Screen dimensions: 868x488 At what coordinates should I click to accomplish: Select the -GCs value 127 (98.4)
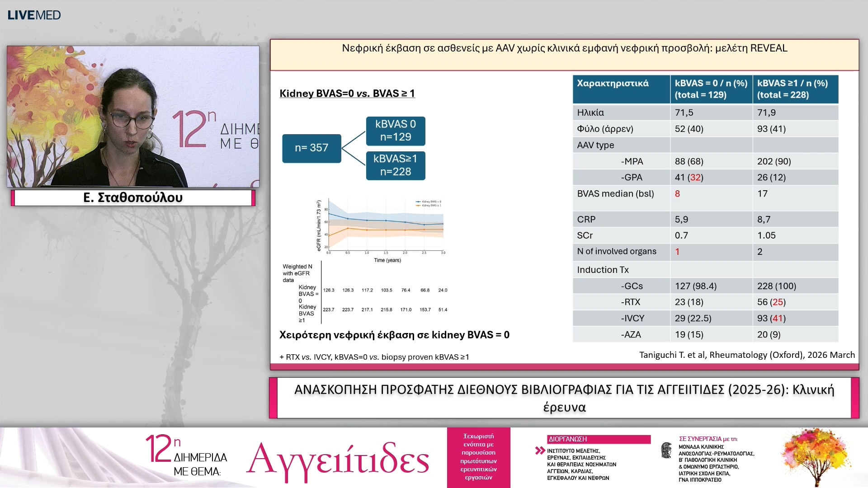696,286
